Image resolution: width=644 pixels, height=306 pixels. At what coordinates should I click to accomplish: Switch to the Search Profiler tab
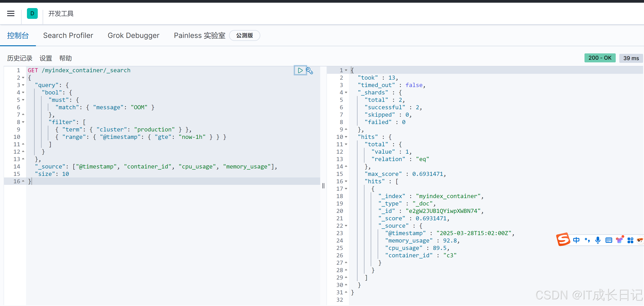(x=68, y=35)
